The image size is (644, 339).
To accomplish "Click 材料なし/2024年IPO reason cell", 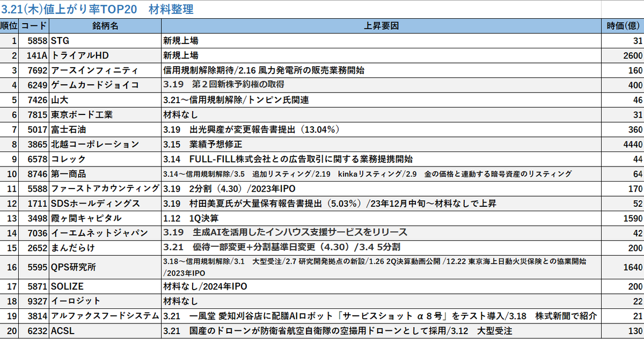I will 380,286.
